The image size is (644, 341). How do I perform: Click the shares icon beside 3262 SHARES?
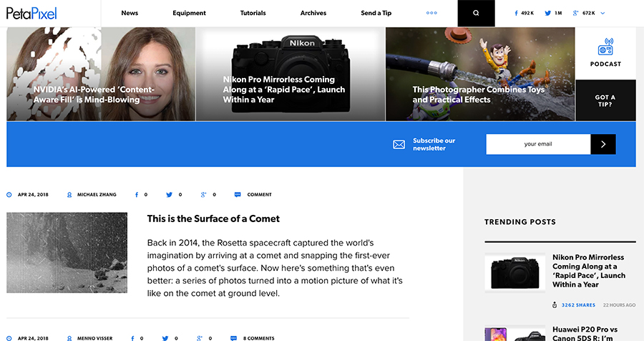tap(555, 304)
